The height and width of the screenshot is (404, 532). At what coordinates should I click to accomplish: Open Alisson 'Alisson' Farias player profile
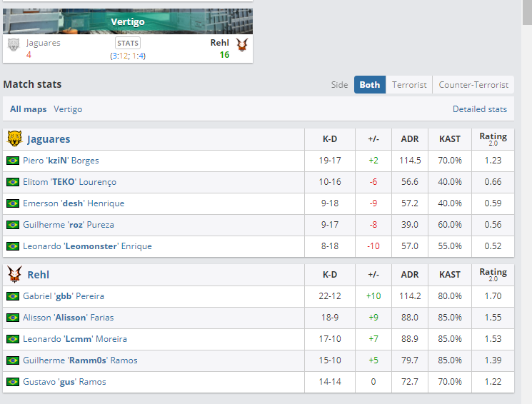coord(69,318)
